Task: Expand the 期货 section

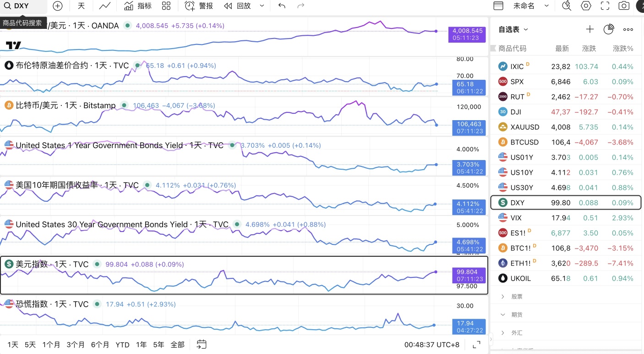Action: (517, 315)
